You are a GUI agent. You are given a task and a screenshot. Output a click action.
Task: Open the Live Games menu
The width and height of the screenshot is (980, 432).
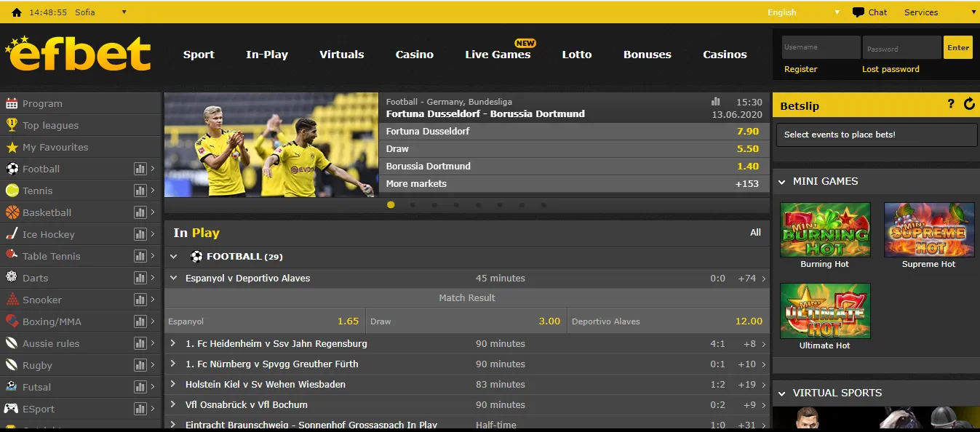[x=498, y=55]
